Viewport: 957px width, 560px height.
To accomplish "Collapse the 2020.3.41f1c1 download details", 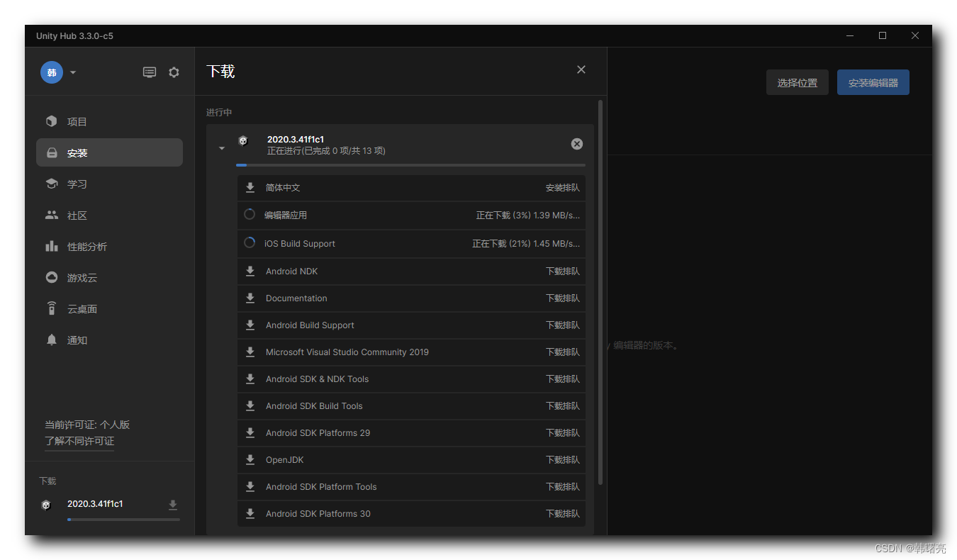I will coord(222,147).
